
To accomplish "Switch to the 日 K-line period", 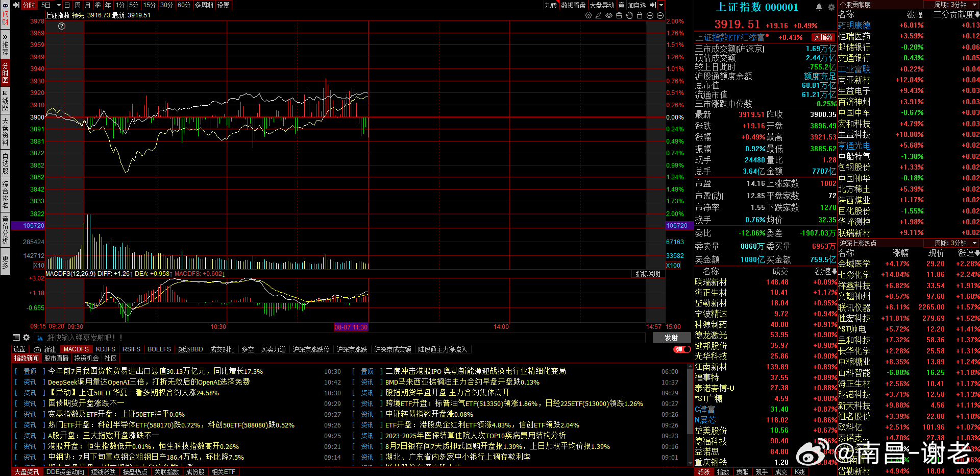I will pyautogui.click(x=67, y=5).
